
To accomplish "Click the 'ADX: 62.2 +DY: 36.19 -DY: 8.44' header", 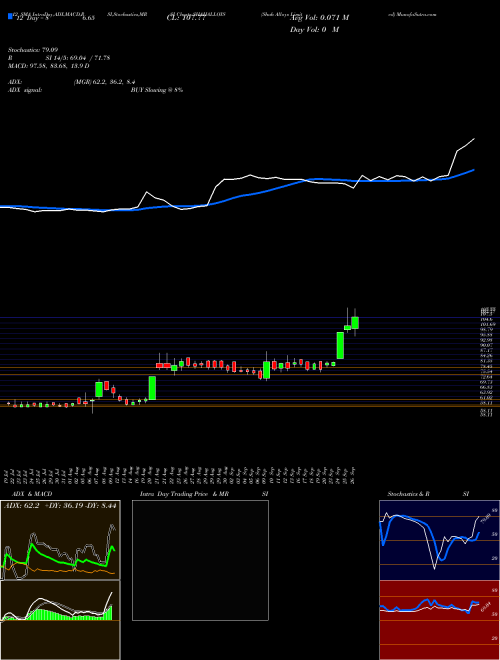I will pyautogui.click(x=61, y=505).
